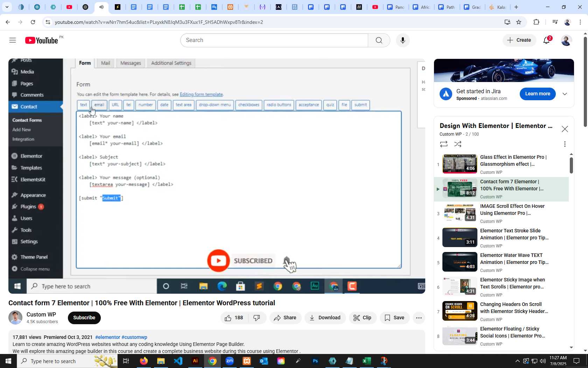Bookmark this page with the star

tap(519, 22)
